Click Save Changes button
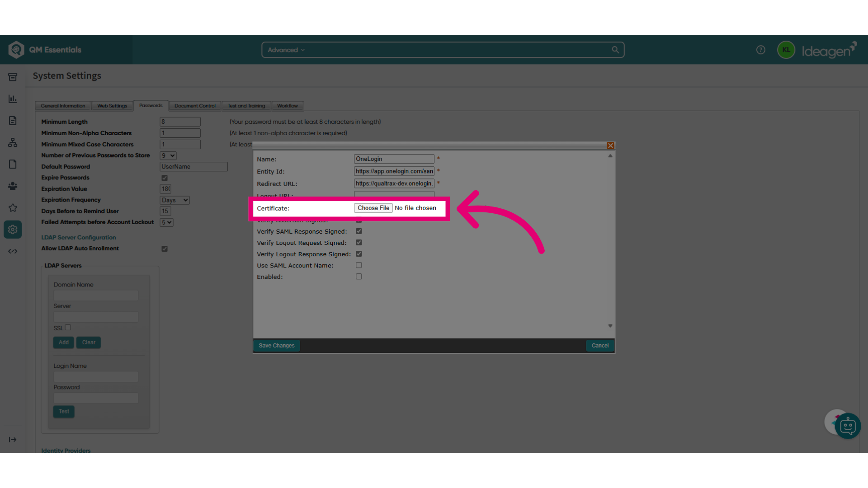 [277, 346]
